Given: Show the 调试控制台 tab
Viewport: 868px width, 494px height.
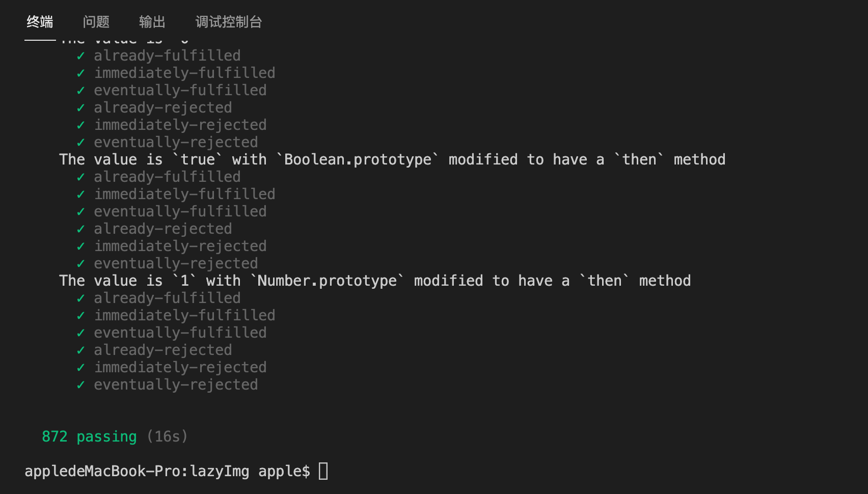Looking at the screenshot, I should coord(229,22).
